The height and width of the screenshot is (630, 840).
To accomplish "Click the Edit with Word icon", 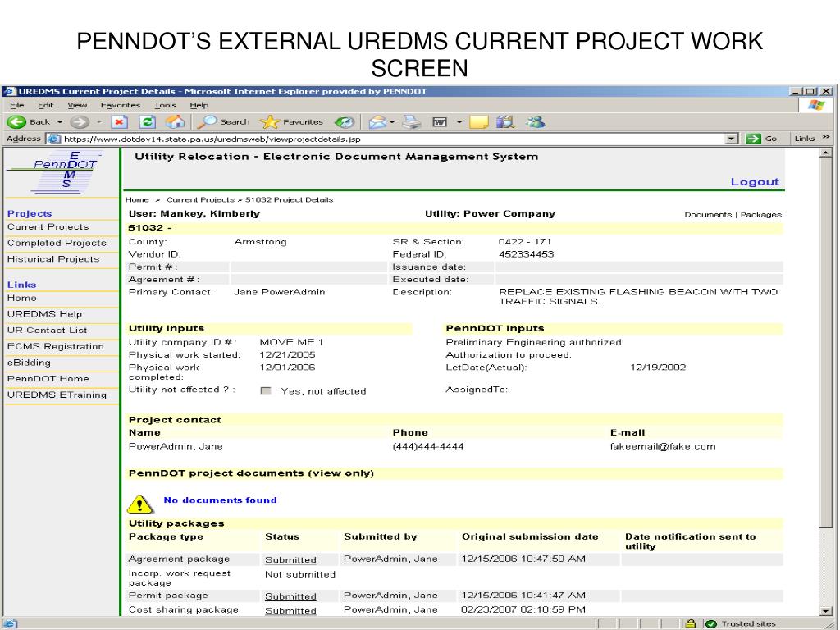I will [x=440, y=123].
